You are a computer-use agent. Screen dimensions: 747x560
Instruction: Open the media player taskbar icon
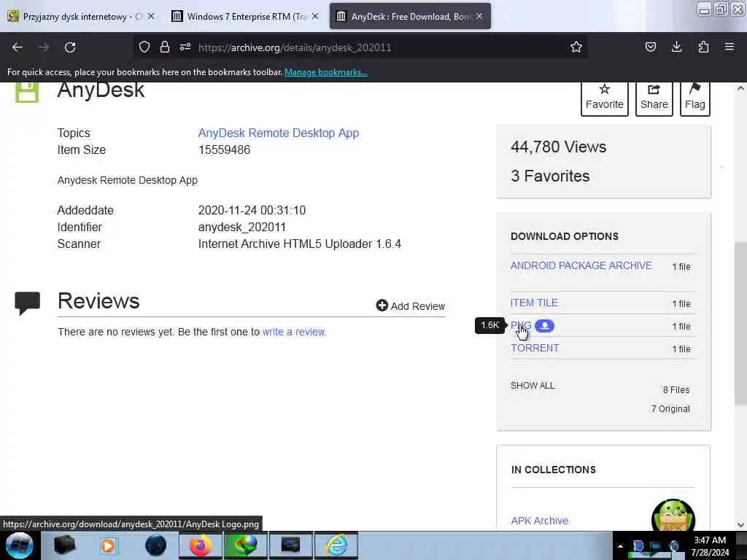pyautogui.click(x=109, y=545)
